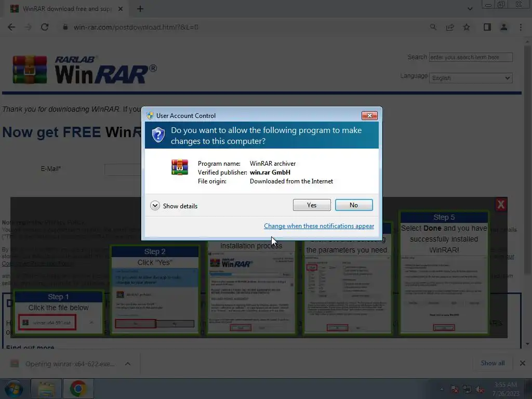Open Chrome tab search chevron
This screenshot has width=532, height=399.
tap(470, 9)
